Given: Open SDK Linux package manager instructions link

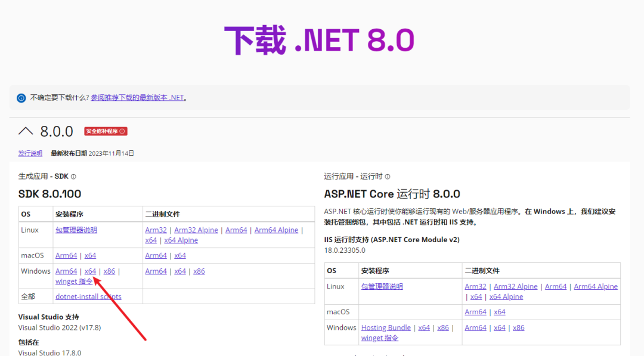Looking at the screenshot, I should tap(76, 230).
